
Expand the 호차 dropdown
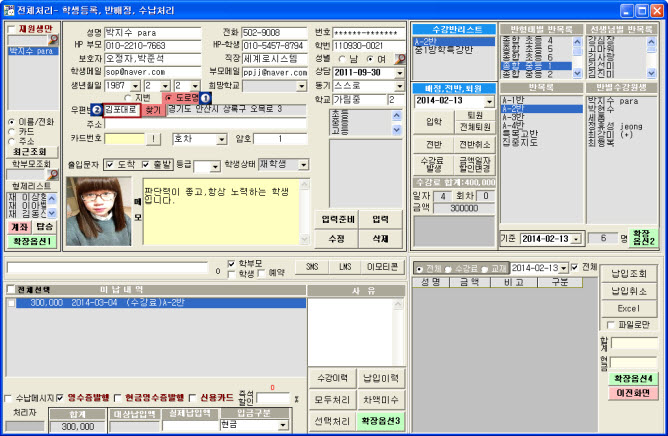click(x=221, y=139)
